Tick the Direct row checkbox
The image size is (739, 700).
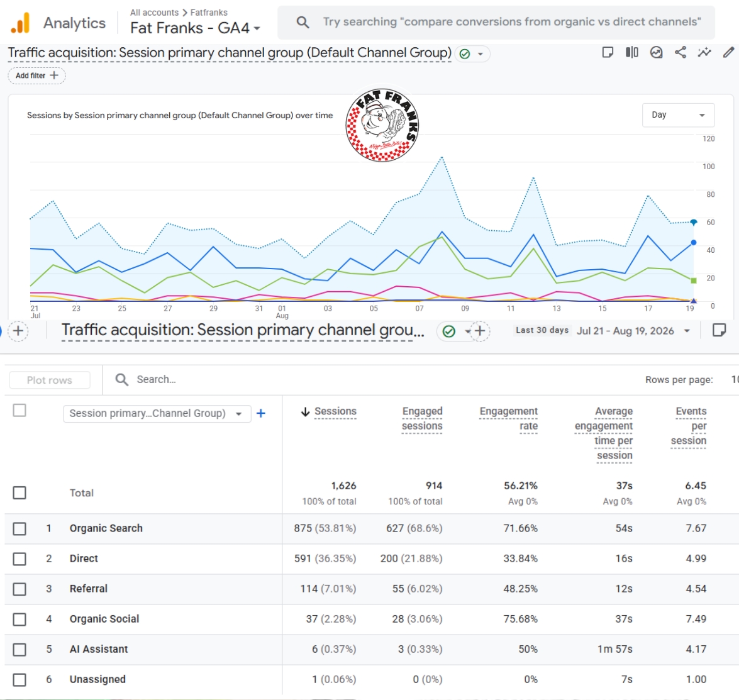pos(19,558)
